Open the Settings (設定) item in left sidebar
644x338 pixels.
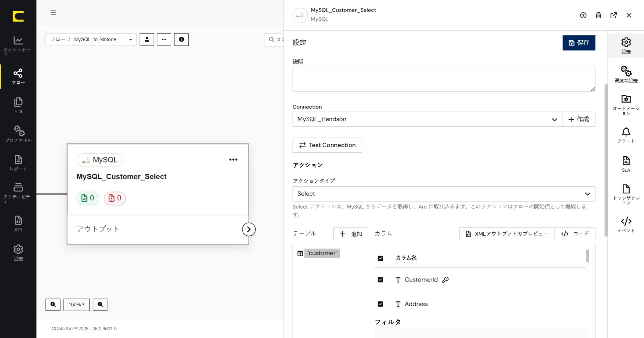18,253
